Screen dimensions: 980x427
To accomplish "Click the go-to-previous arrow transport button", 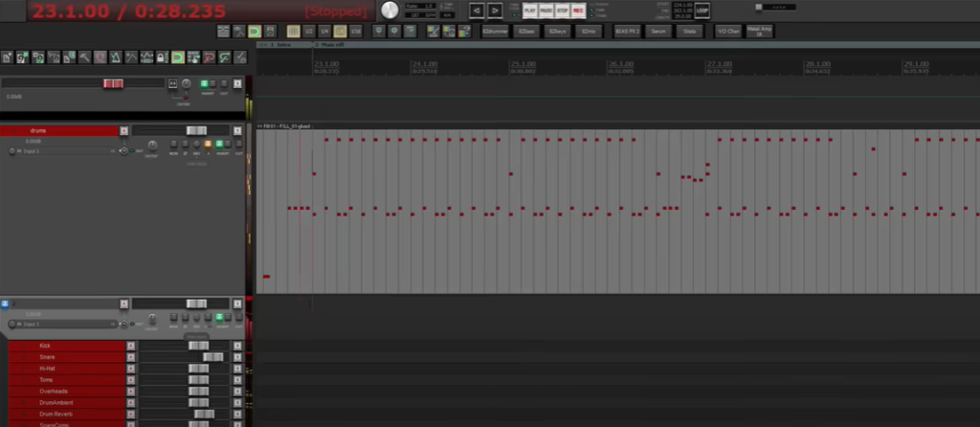I will (x=477, y=11).
